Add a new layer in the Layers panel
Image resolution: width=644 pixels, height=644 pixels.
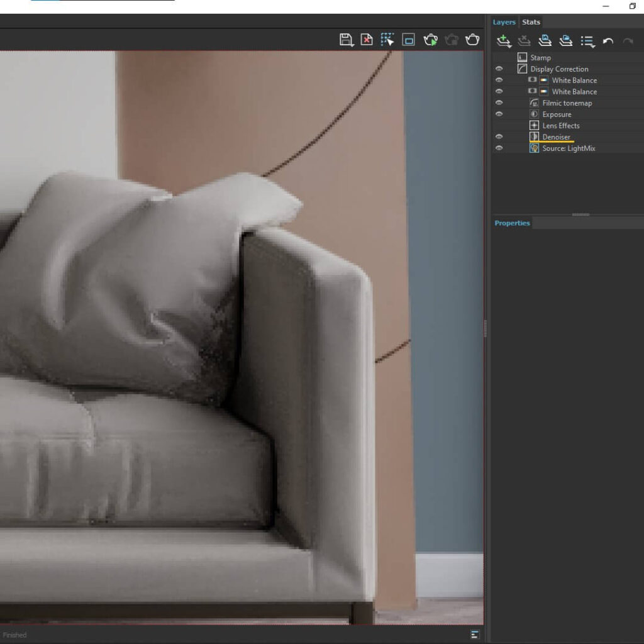tap(503, 40)
